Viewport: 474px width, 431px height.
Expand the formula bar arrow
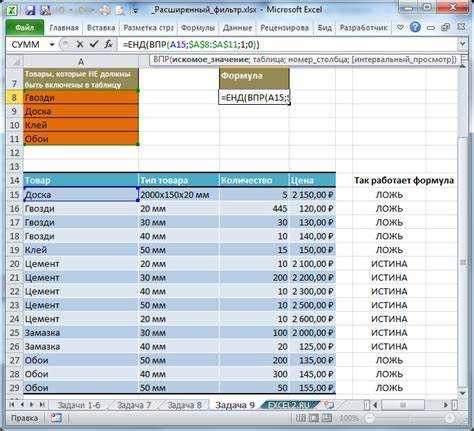463,44
